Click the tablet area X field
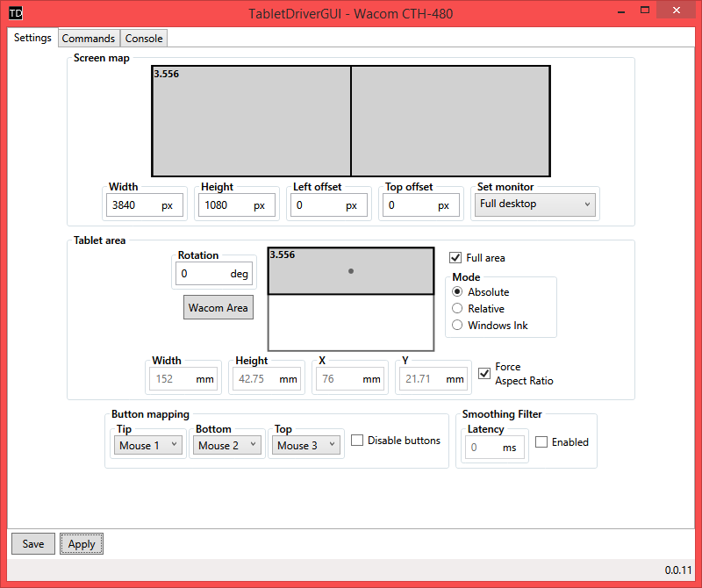This screenshot has height=588, width=702. pyautogui.click(x=350, y=379)
